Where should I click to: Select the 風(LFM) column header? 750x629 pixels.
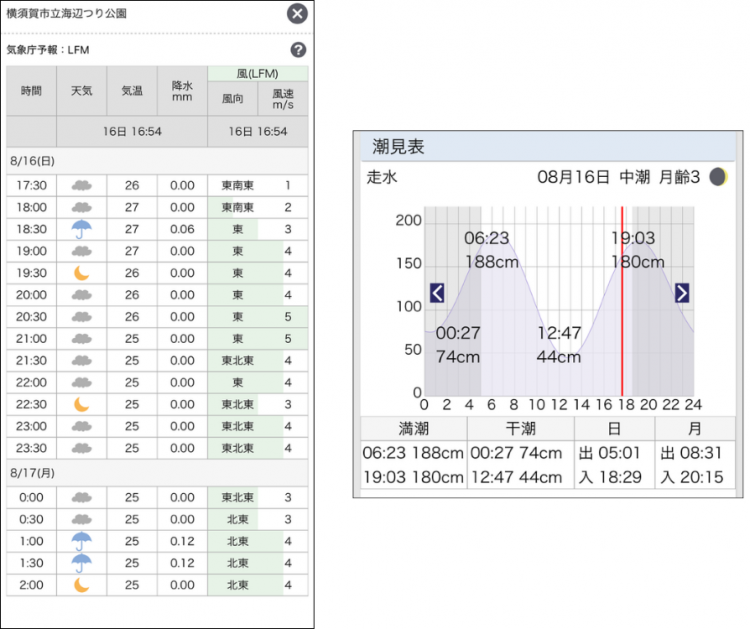tap(258, 74)
